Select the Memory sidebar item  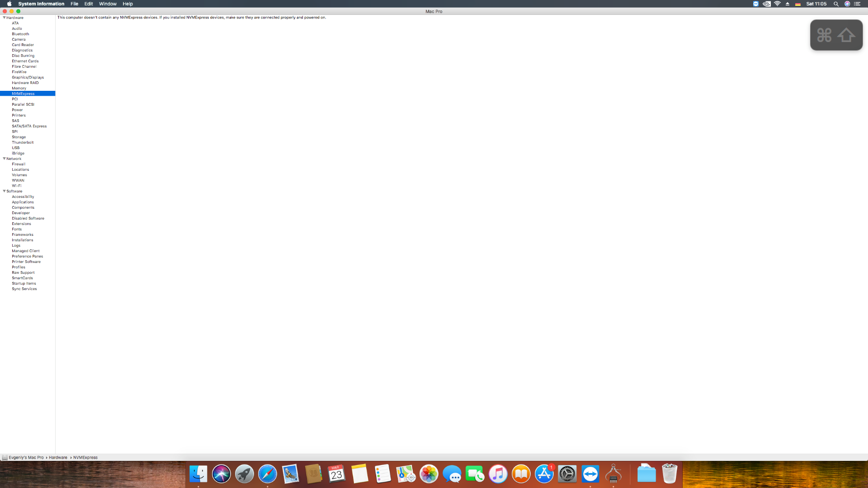[19, 88]
